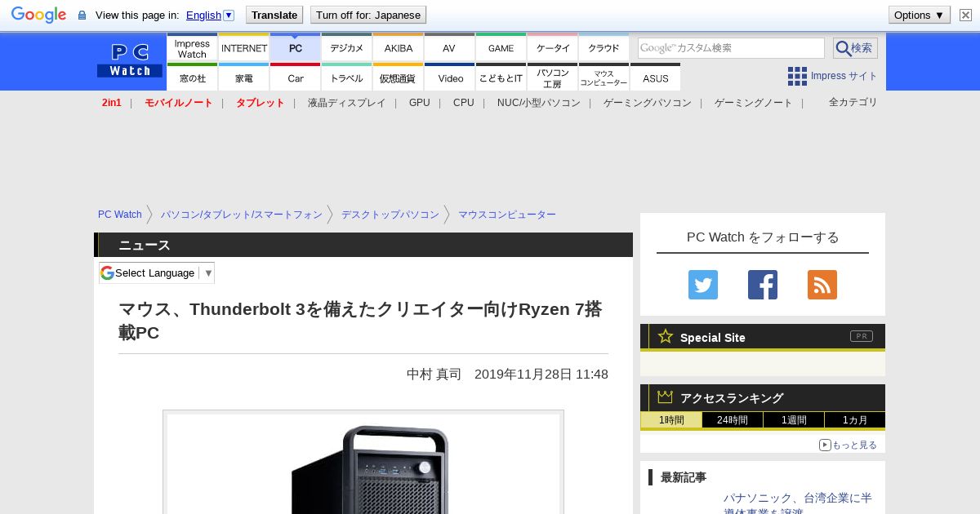
Task: Select the 1カ月 ranking tab
Action: pos(855,420)
